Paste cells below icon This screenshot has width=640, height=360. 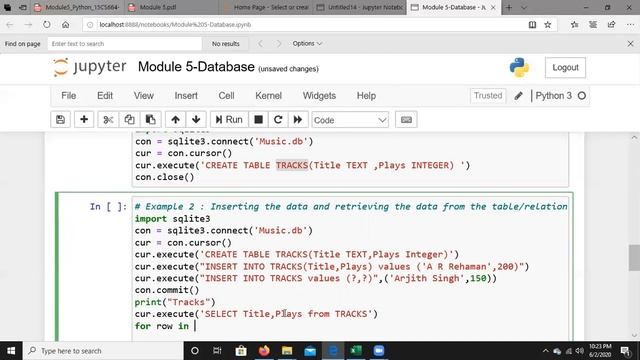(x=151, y=120)
